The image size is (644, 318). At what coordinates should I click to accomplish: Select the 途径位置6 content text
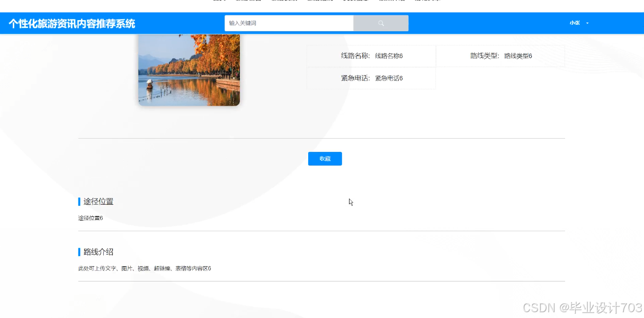(x=91, y=218)
